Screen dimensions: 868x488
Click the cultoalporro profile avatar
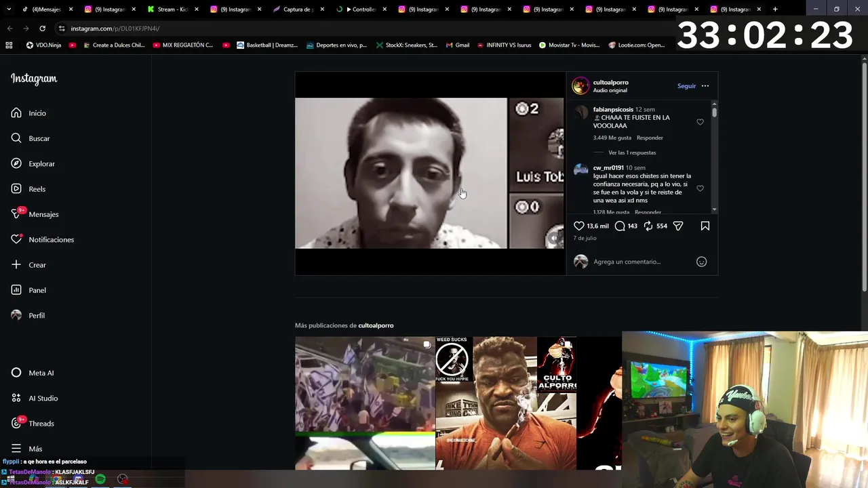pos(580,86)
